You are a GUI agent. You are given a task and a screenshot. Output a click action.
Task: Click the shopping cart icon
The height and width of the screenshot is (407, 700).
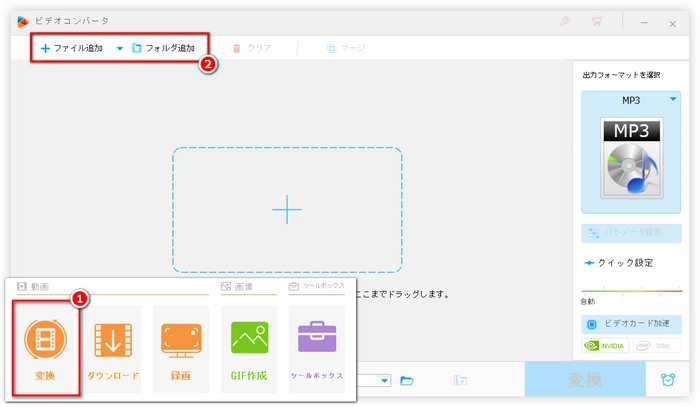[597, 21]
